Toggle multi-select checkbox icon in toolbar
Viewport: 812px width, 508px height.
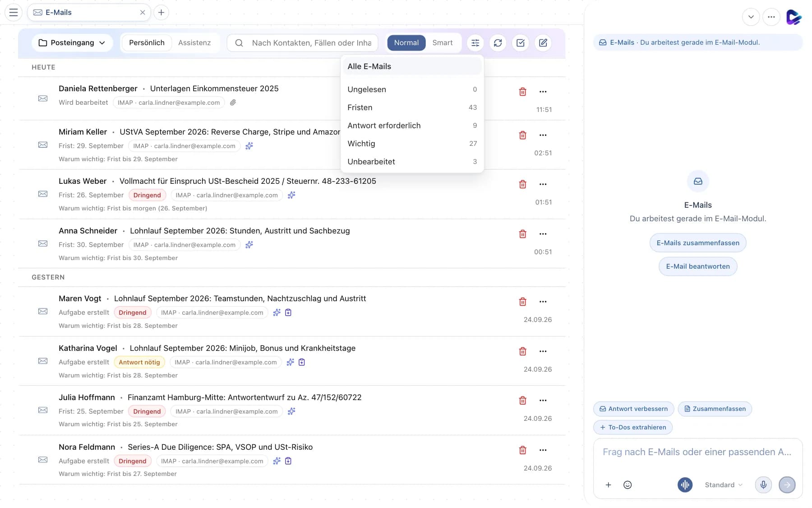click(x=521, y=43)
